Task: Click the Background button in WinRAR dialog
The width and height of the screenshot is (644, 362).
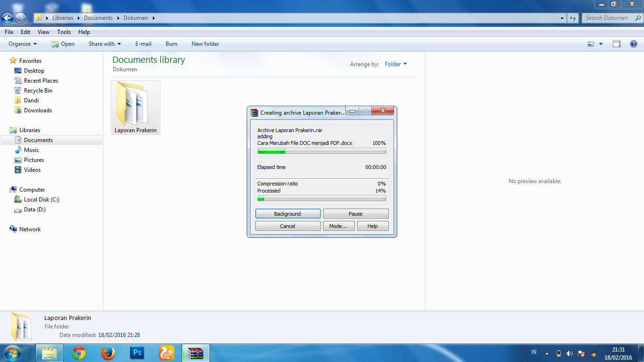Action: (288, 214)
